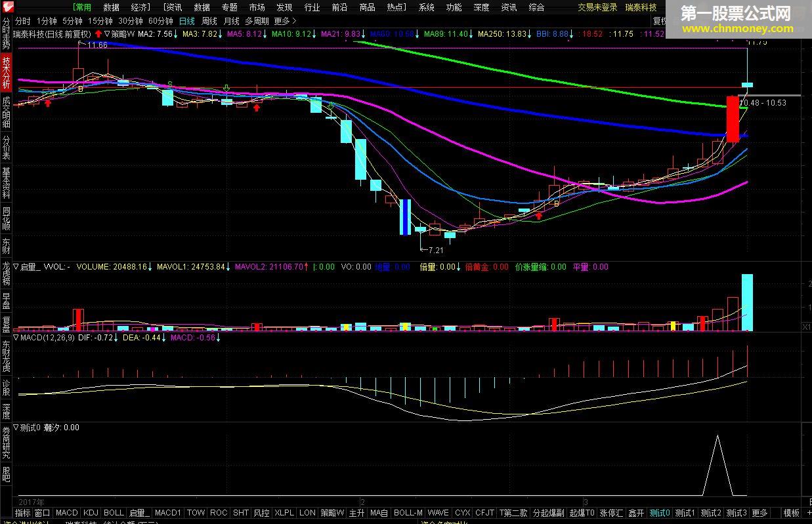Select 测试0 indicator tab
Image resolution: width=812 pixels, height=524 pixels.
[659, 513]
